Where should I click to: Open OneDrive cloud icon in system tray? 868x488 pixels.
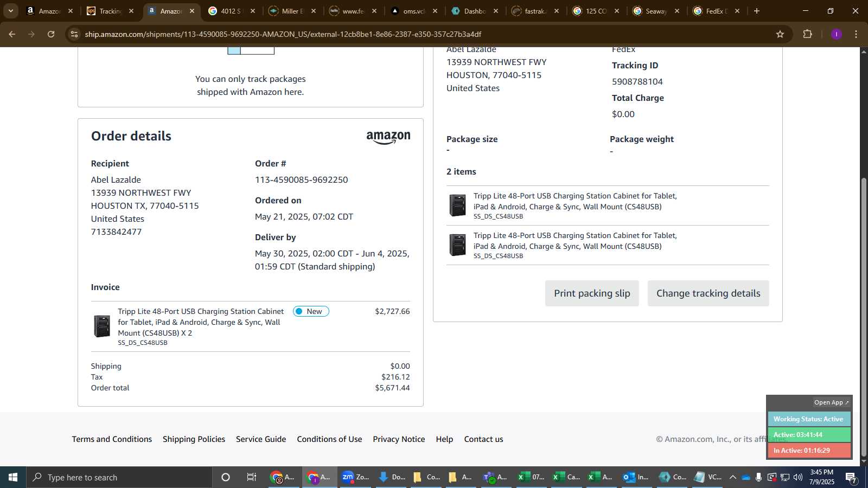pyautogui.click(x=746, y=477)
